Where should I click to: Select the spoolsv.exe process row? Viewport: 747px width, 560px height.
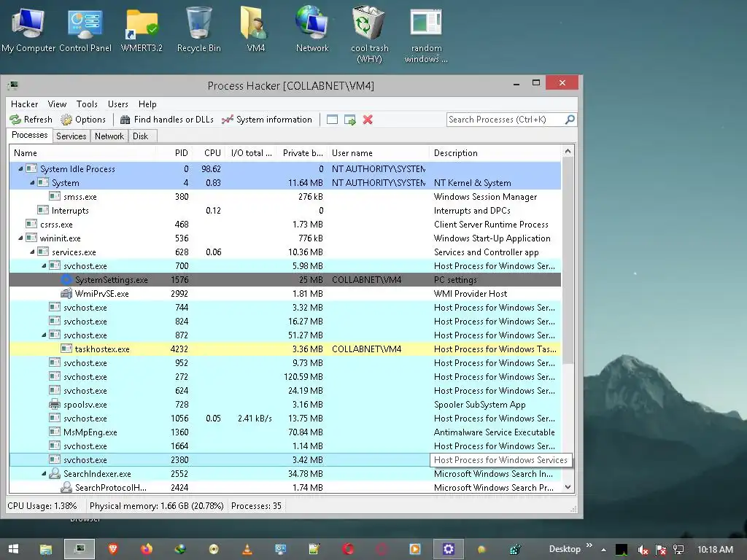coord(285,405)
